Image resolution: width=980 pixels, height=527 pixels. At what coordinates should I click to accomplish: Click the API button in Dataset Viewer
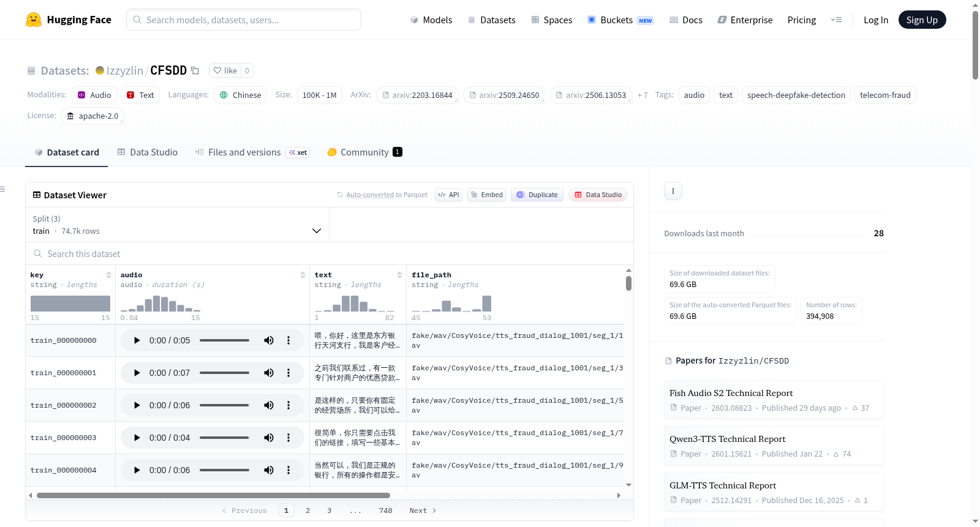tap(449, 195)
